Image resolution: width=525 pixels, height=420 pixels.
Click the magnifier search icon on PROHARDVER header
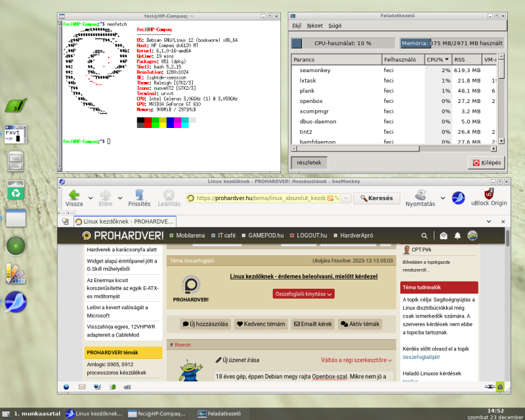[424, 236]
